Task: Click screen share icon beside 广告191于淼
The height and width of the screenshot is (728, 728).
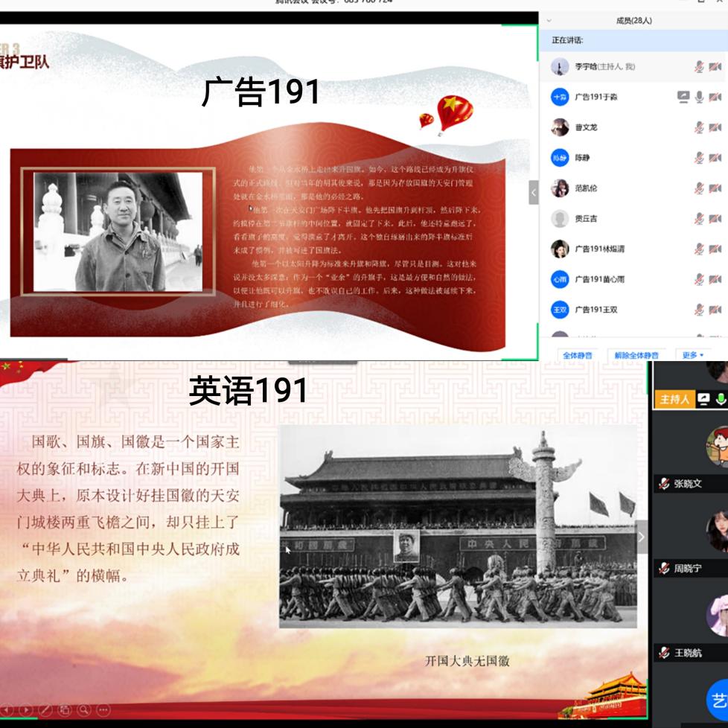Action: pos(683,97)
